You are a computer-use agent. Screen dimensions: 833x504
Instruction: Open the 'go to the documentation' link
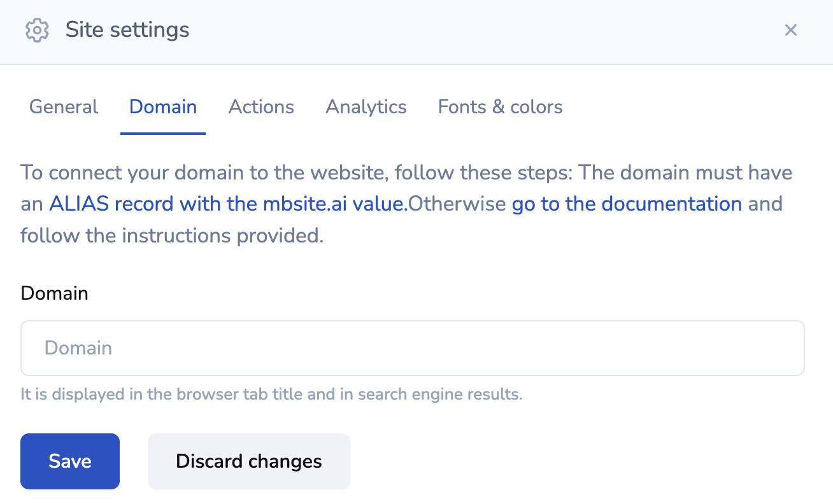click(x=627, y=204)
